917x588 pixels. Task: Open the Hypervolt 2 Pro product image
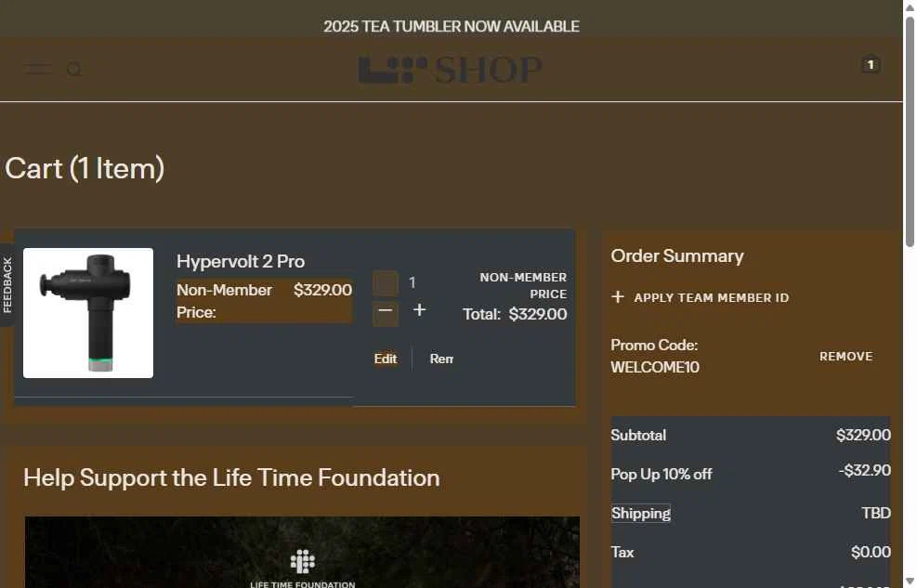(x=88, y=313)
